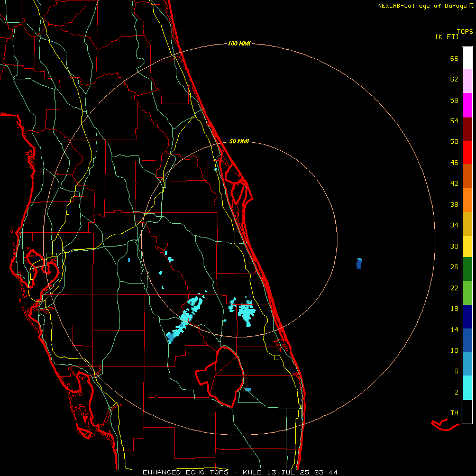Click the legend value 26

pos(454,267)
